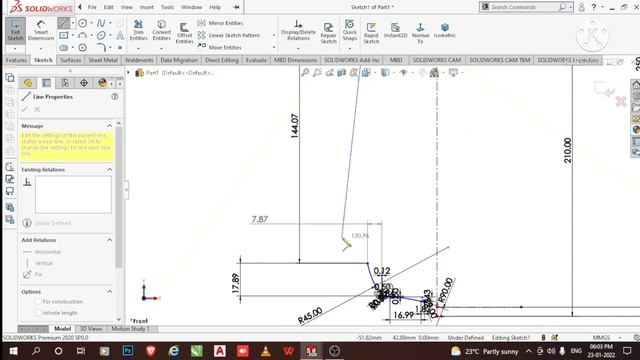
Task: Select the Sketch Fillet tool
Action: 101,48
